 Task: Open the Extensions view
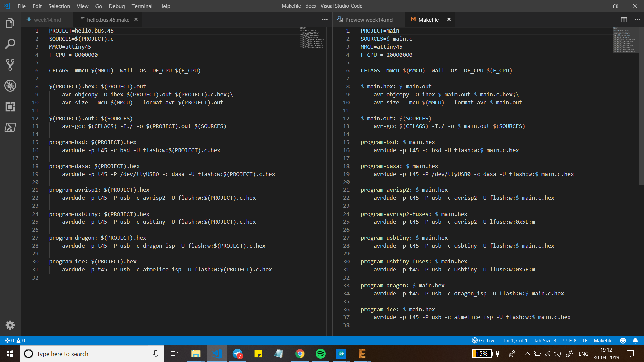coord(10,107)
